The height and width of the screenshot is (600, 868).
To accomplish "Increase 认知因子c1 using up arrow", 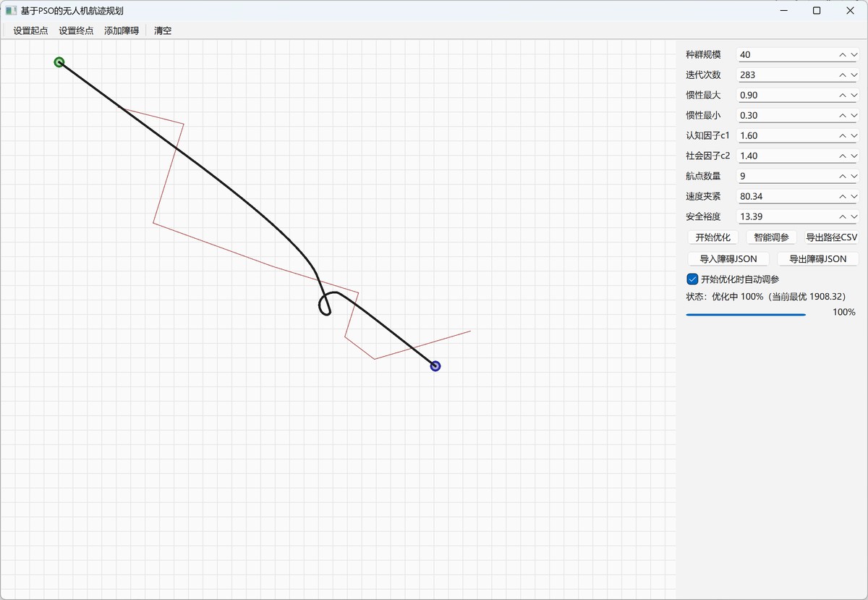I will click(843, 135).
